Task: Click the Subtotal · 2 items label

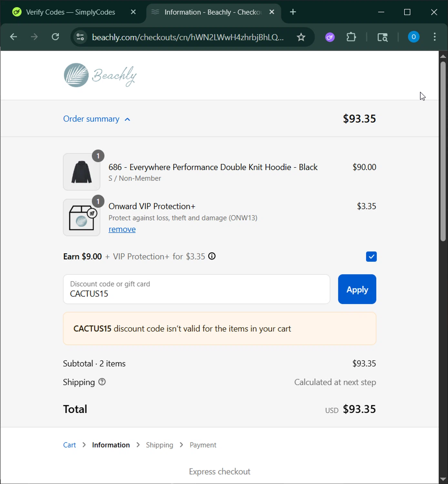Action: click(94, 363)
